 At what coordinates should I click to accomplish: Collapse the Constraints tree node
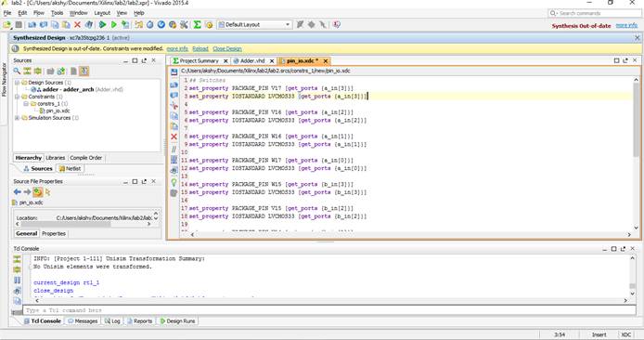point(18,97)
